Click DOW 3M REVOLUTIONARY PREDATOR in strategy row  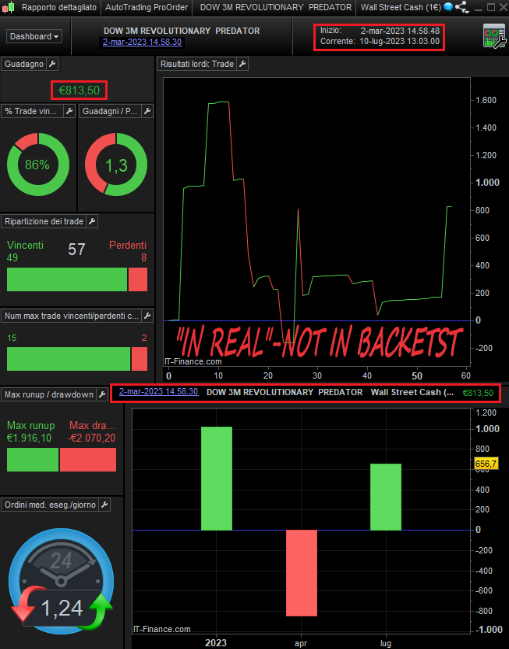284,392
